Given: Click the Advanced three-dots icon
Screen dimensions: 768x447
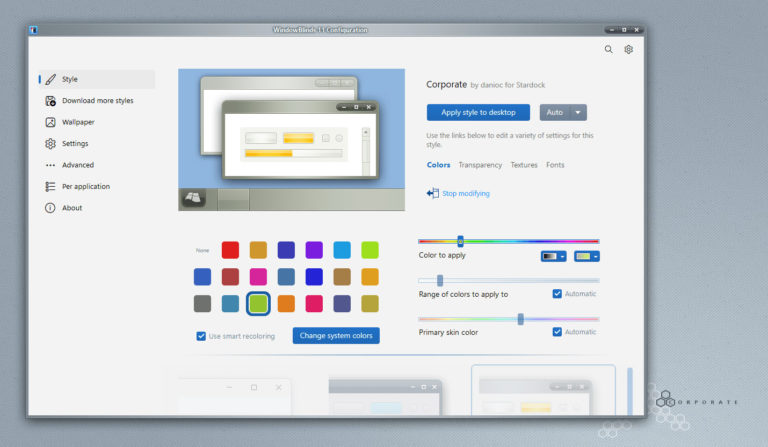Looking at the screenshot, I should (50, 165).
